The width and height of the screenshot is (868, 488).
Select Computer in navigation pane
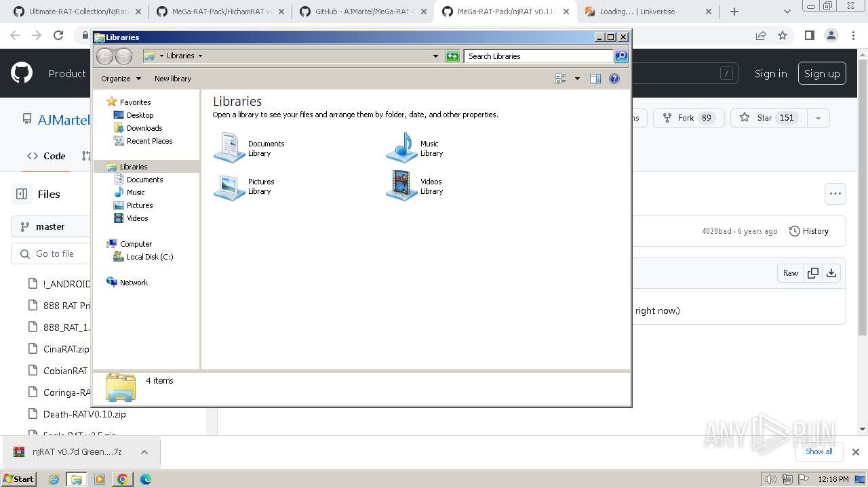pyautogui.click(x=136, y=244)
